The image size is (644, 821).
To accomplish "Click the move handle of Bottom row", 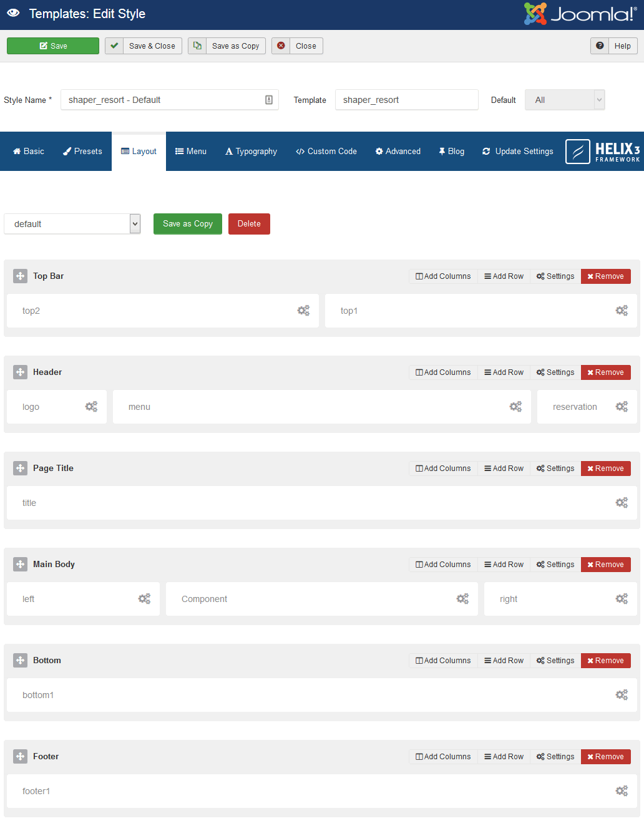I will (x=21, y=661).
